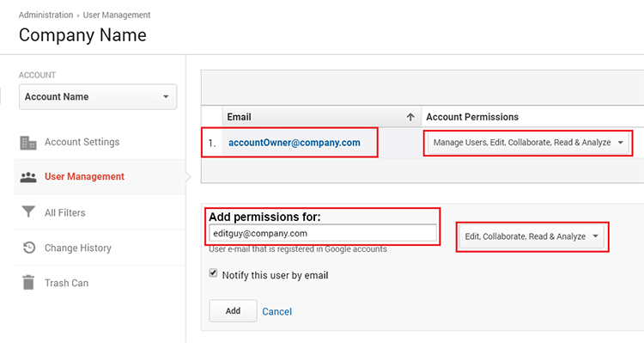Uncheck Notify this user by email
This screenshot has height=343, width=644.
[213, 273]
